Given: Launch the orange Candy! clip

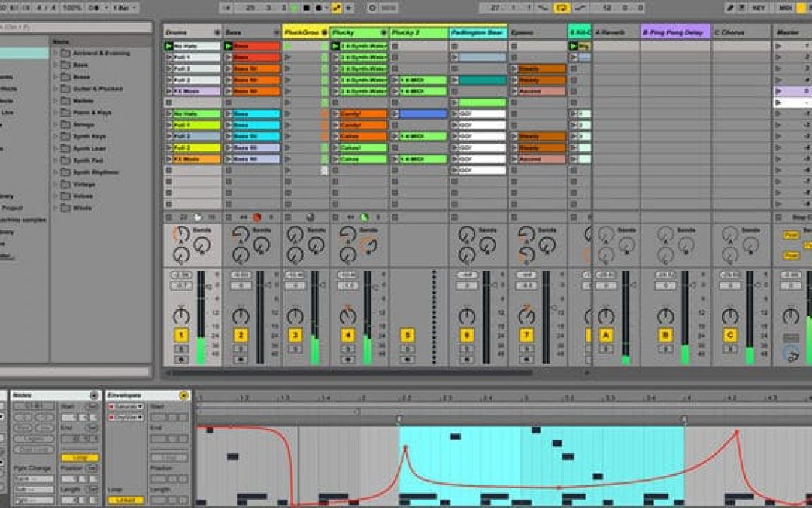Looking at the screenshot, I should click(x=335, y=114).
